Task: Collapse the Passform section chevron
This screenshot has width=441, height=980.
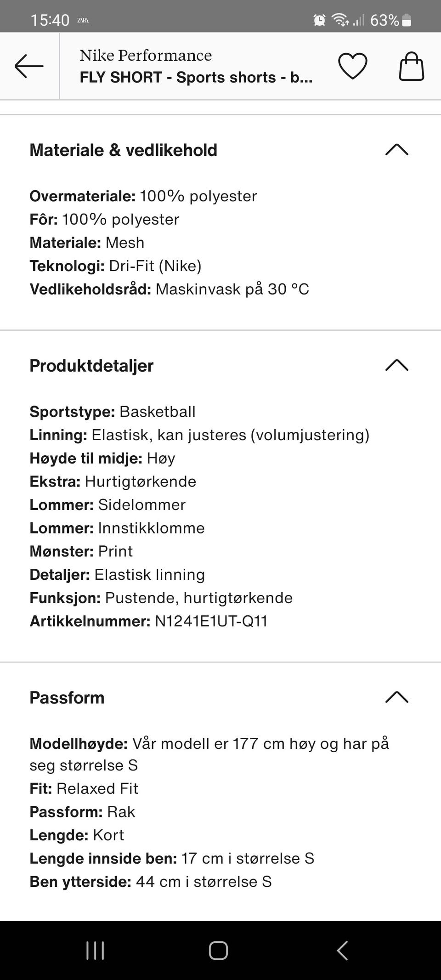Action: [x=397, y=697]
